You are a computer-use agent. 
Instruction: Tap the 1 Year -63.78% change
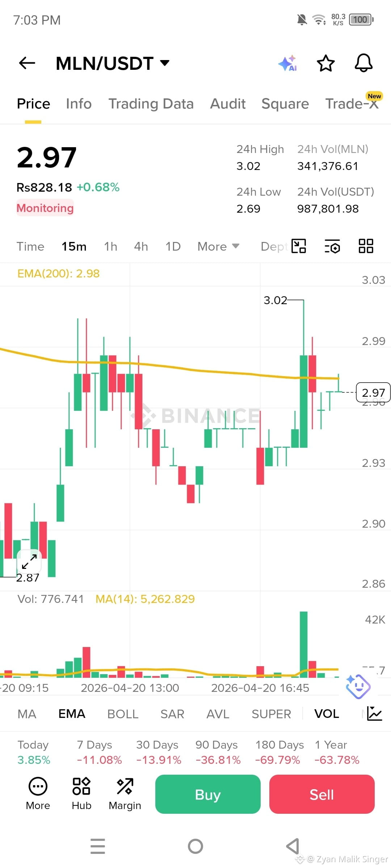[337, 752]
